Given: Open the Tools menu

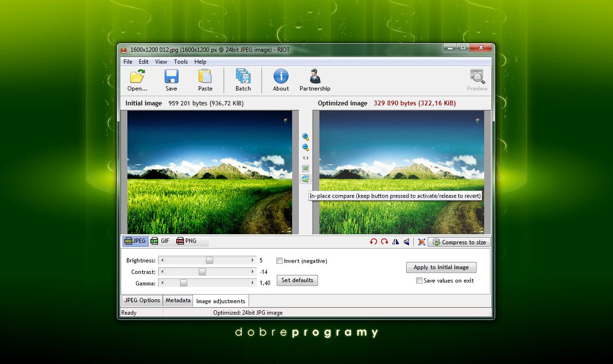Looking at the screenshot, I should click(181, 62).
